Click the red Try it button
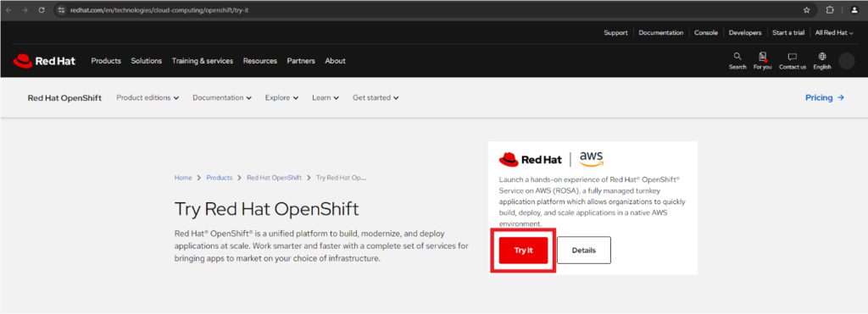Screen dimensions: 868x314 523,251
